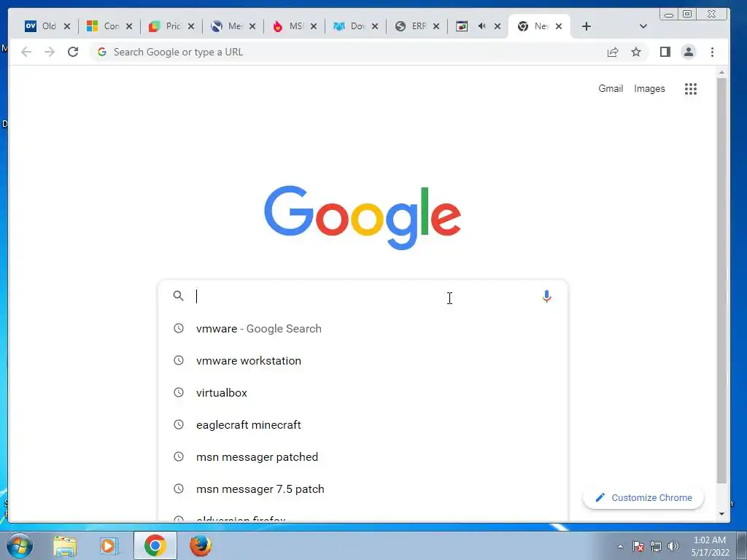Close the New Tab tab

[x=559, y=26]
